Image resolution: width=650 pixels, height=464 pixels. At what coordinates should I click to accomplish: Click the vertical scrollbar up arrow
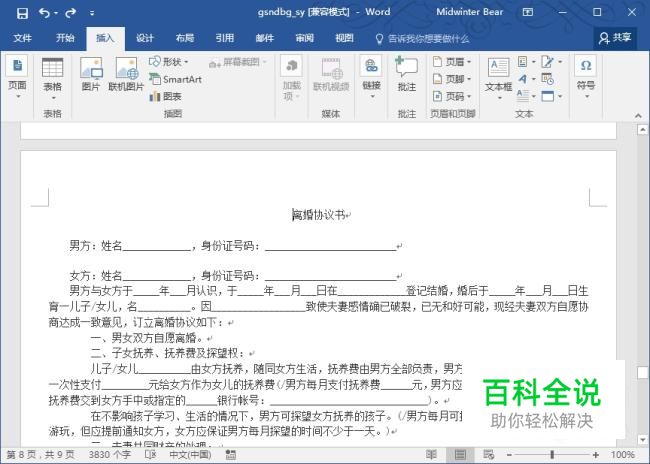click(x=643, y=130)
